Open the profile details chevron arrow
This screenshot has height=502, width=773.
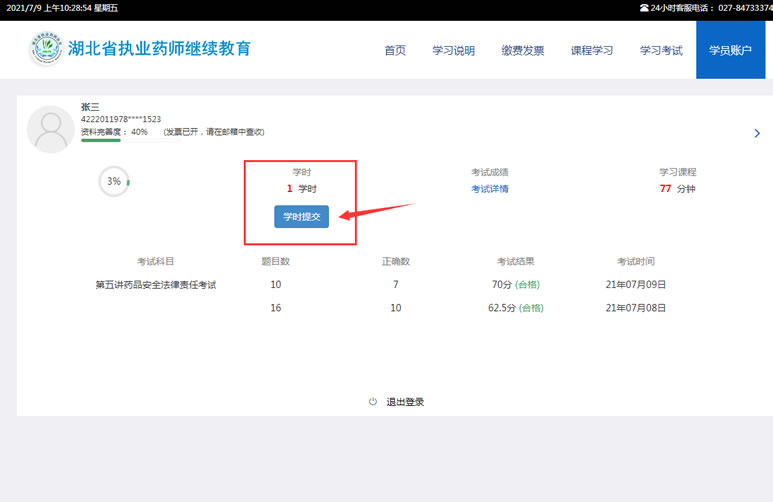point(757,133)
